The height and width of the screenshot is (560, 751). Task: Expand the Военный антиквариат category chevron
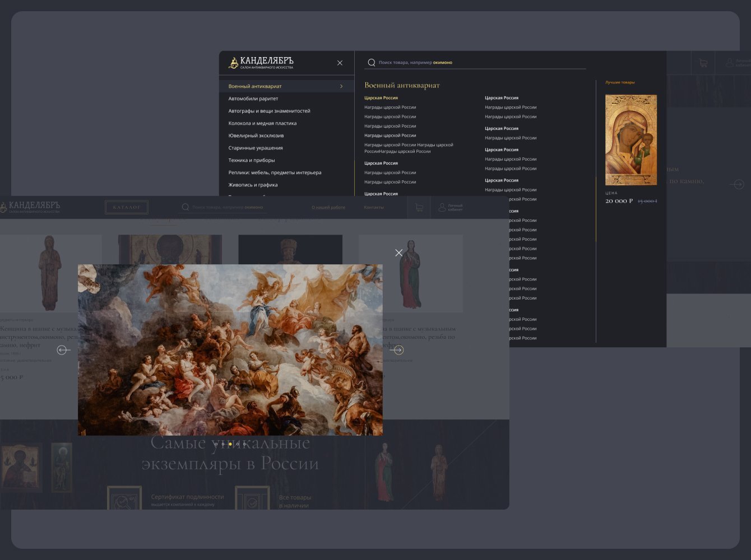tap(341, 86)
